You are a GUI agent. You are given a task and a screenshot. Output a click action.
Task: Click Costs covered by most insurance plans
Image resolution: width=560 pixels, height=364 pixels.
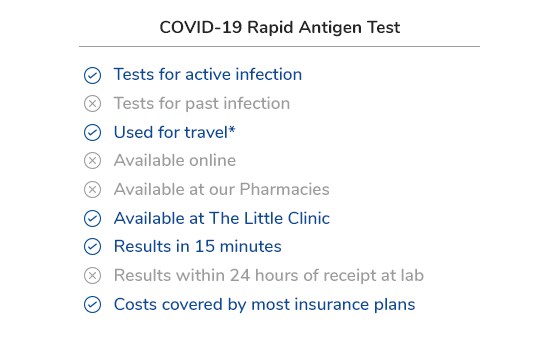point(265,305)
